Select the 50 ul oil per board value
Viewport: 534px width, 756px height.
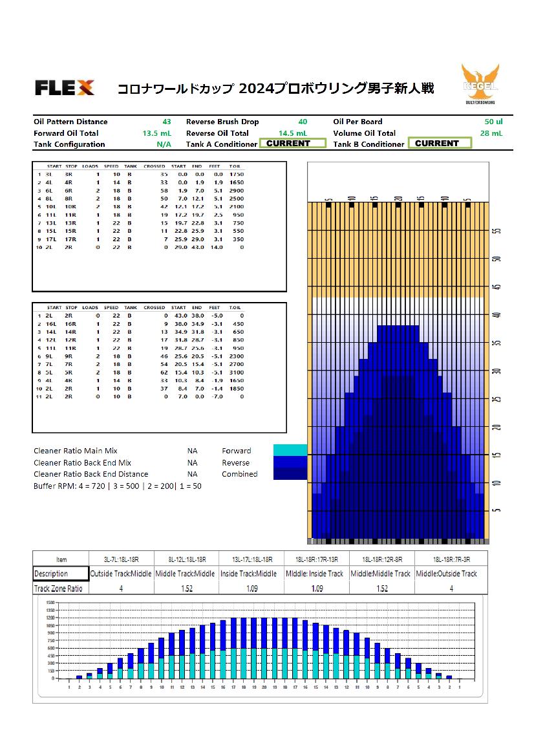[x=493, y=122]
